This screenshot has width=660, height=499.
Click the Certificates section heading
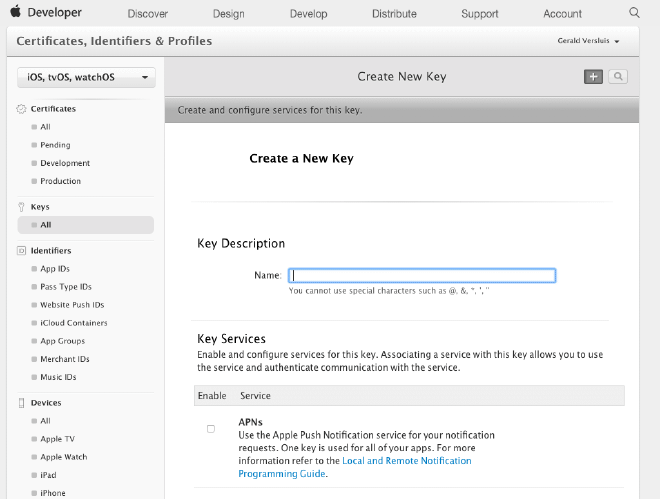[x=53, y=109]
